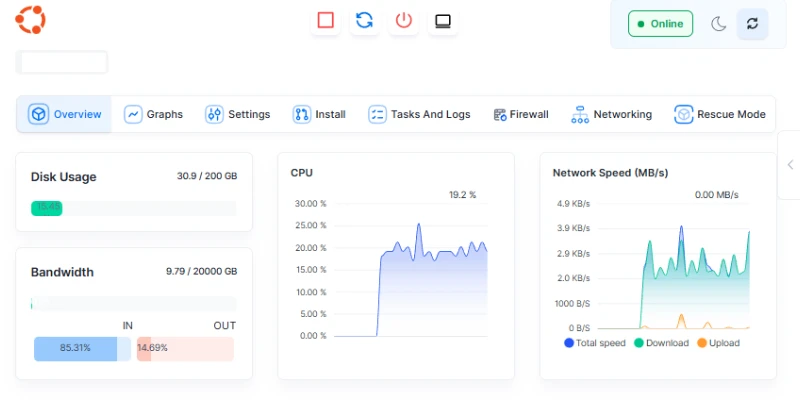This screenshot has width=800, height=400.
Task: Click the 19.2 % CPU reading
Action: click(x=462, y=194)
